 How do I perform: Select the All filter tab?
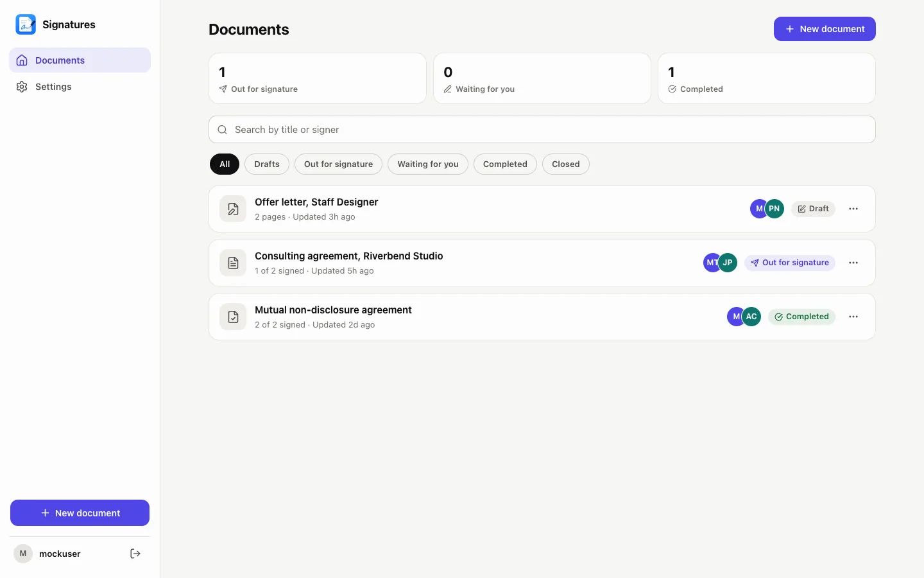(225, 164)
